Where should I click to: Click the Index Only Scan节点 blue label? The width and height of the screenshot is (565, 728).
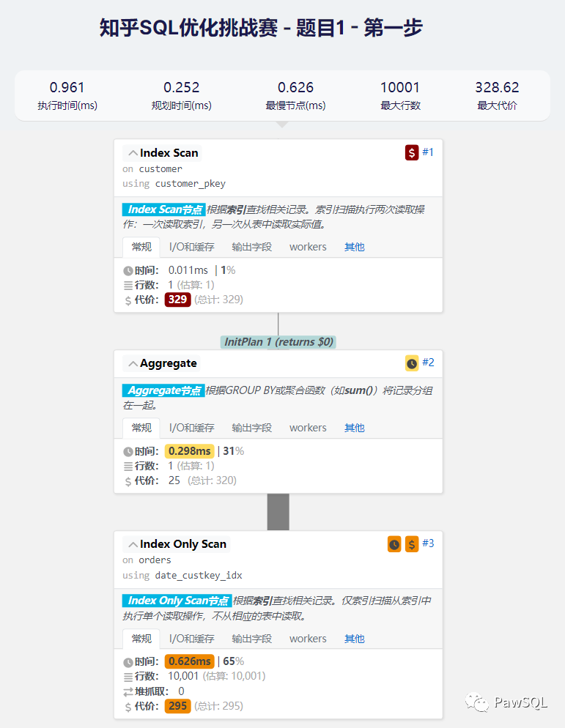point(177,601)
